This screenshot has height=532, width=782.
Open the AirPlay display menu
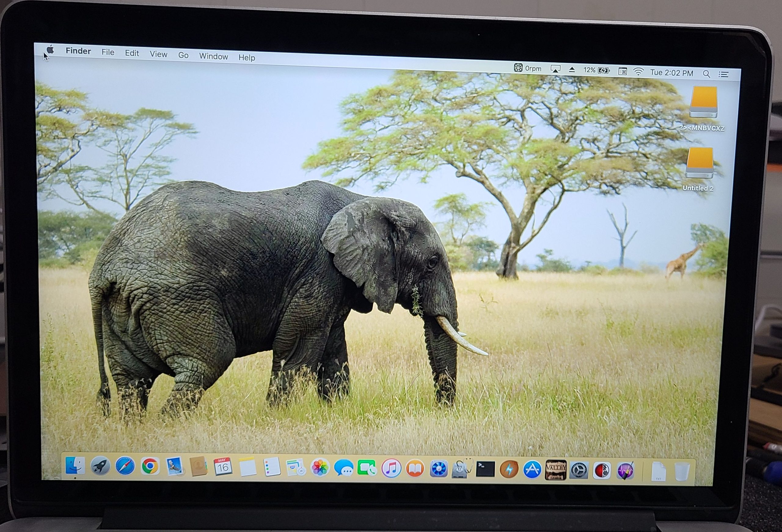tap(555, 70)
